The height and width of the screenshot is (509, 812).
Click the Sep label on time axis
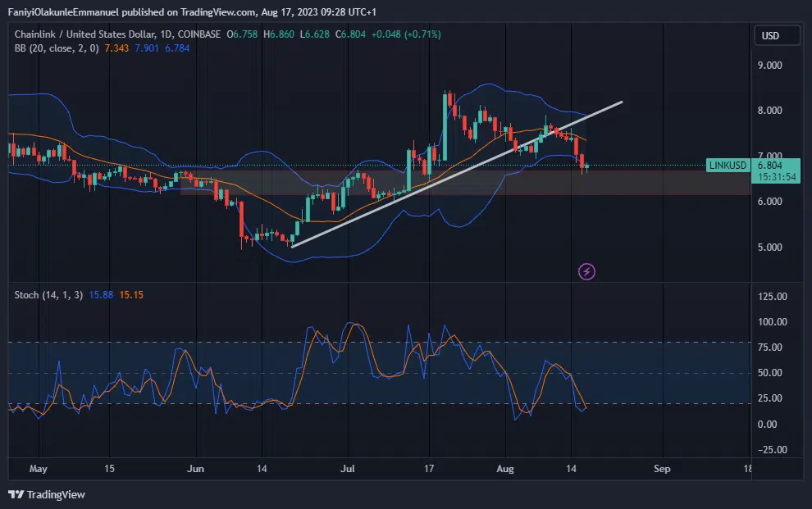[x=663, y=469]
